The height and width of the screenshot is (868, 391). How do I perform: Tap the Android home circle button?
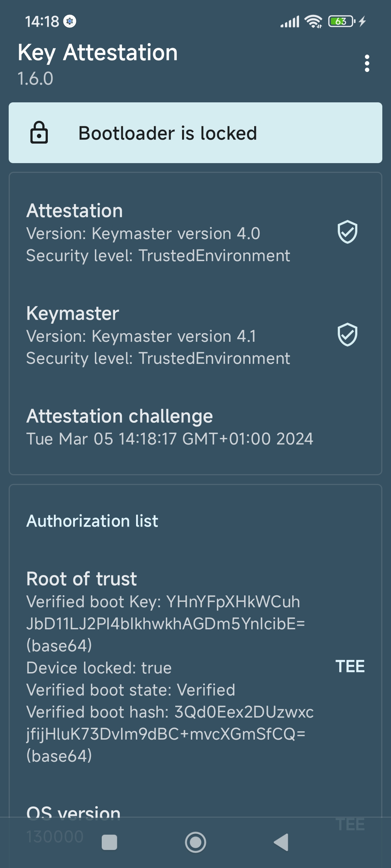195,843
